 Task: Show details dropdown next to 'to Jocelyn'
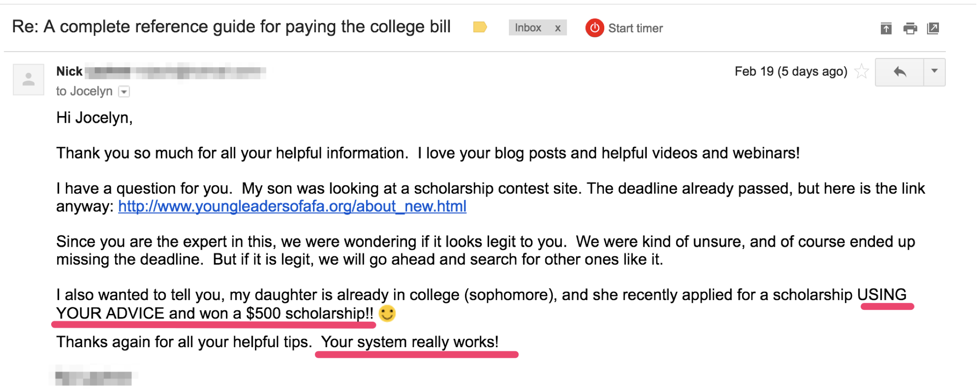pos(124,92)
